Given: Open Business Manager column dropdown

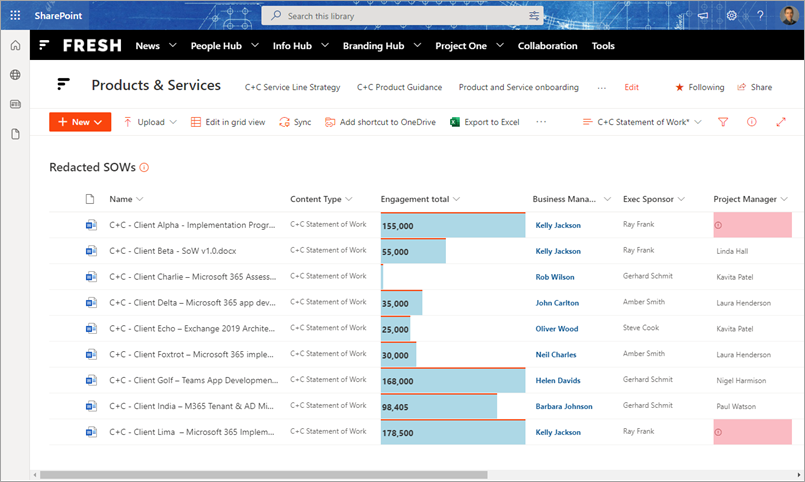Looking at the screenshot, I should click(607, 199).
